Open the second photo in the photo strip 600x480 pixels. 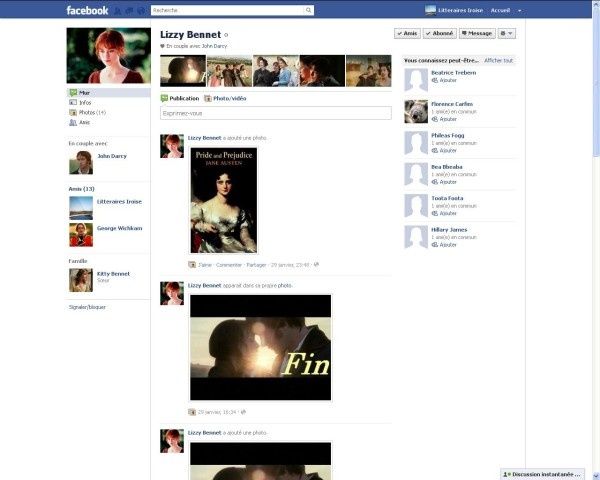(229, 70)
